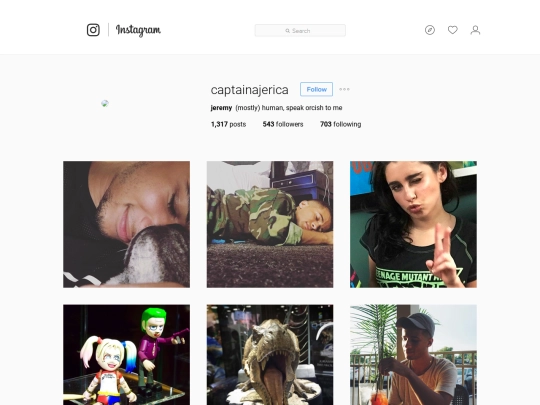This screenshot has width=540, height=405.
Task: Click the magnifier icon in search box
Action: 288,31
